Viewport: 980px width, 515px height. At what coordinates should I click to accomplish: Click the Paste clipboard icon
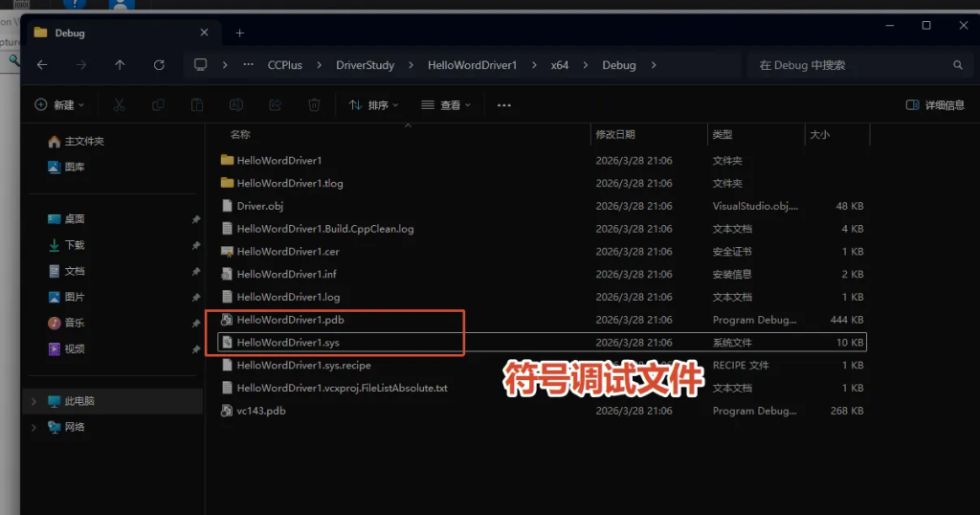[197, 105]
